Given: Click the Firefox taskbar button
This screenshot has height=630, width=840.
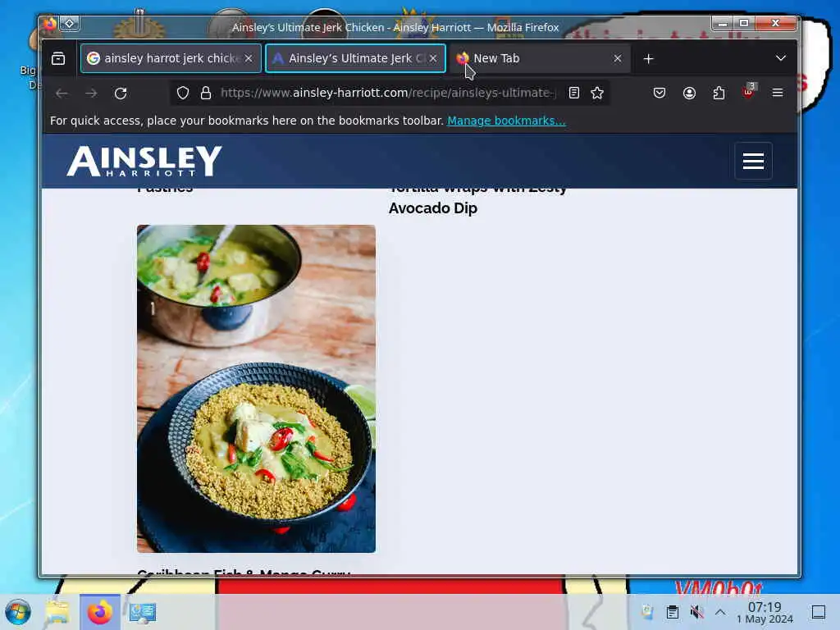Looking at the screenshot, I should 99,612.
